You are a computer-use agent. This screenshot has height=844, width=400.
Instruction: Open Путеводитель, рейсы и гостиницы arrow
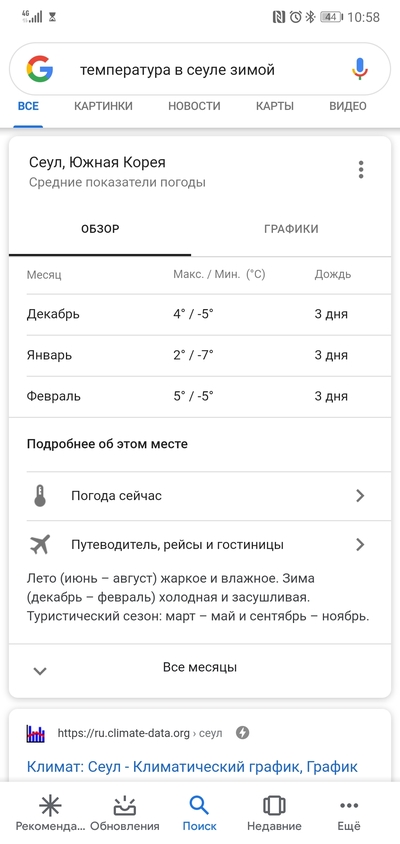point(360,545)
